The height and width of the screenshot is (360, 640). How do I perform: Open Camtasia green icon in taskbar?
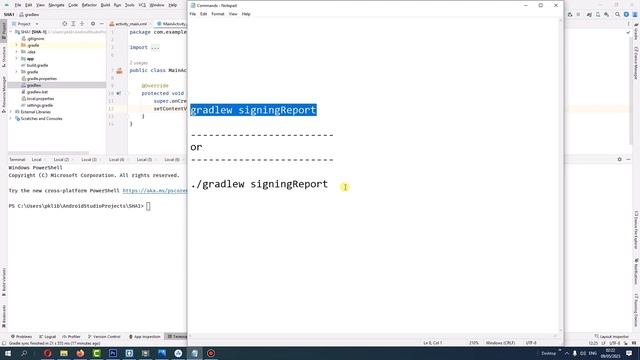97,353
